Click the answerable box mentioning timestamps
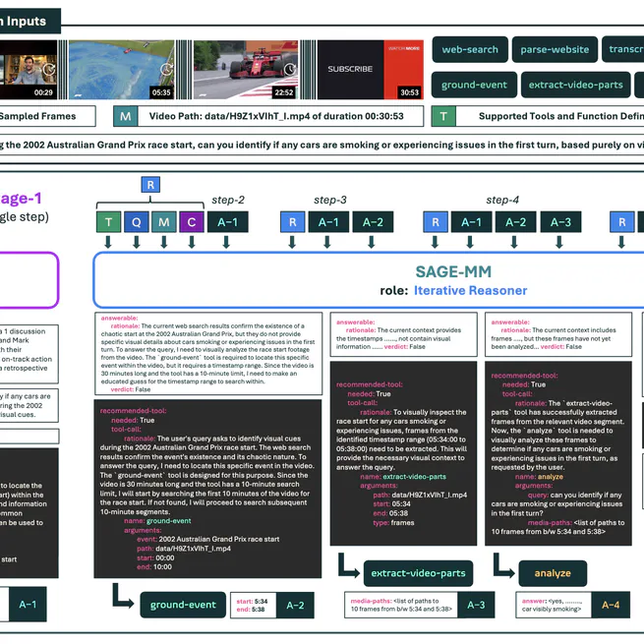644x644 pixels. point(404,334)
